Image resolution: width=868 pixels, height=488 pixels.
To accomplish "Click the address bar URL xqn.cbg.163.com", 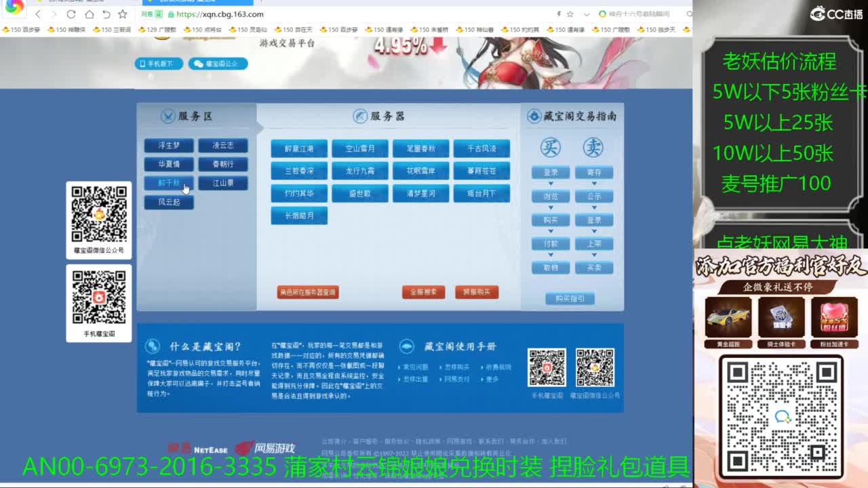I will point(220,14).
